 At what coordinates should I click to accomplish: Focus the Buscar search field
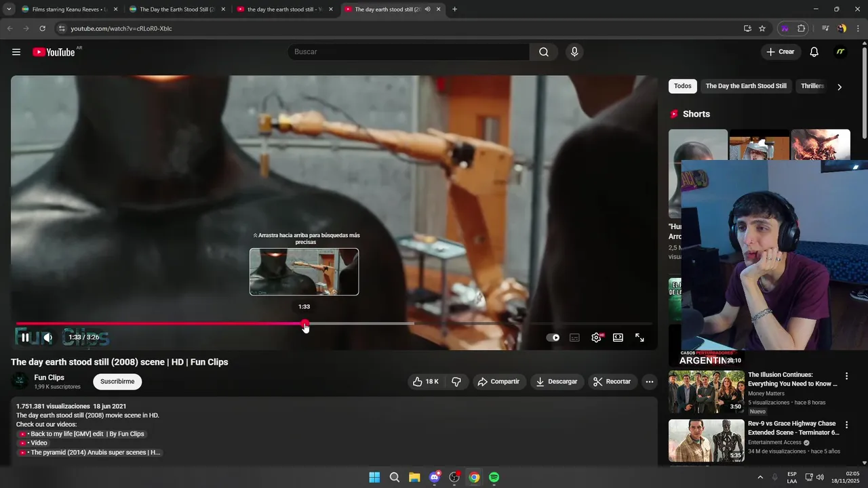(x=409, y=52)
